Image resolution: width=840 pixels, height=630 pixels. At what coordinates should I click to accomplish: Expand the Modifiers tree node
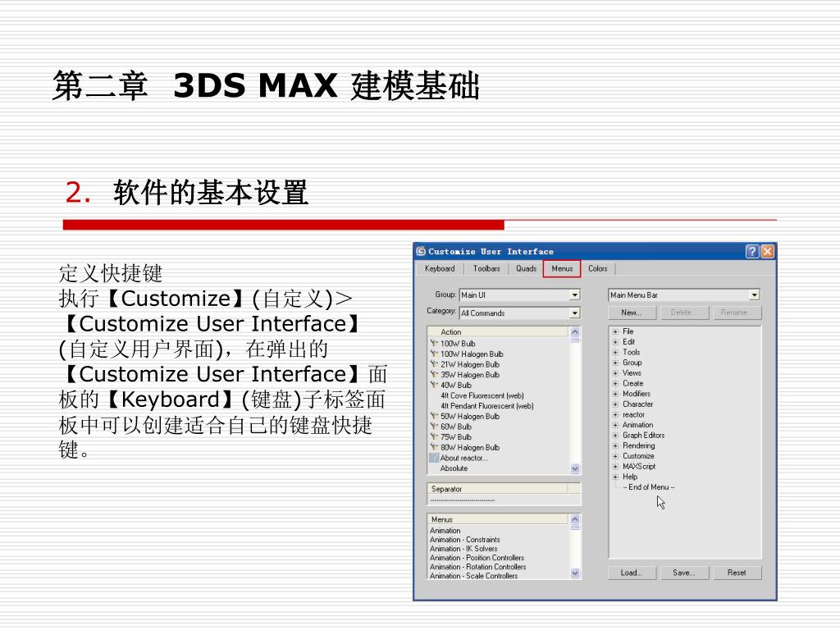point(615,394)
